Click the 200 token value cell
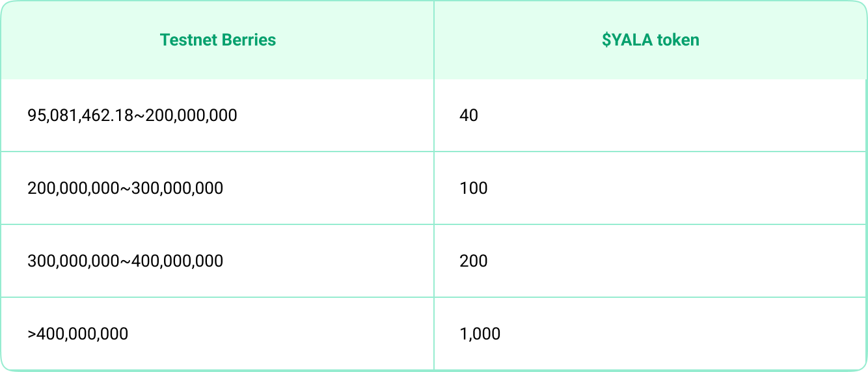 [x=651, y=261]
